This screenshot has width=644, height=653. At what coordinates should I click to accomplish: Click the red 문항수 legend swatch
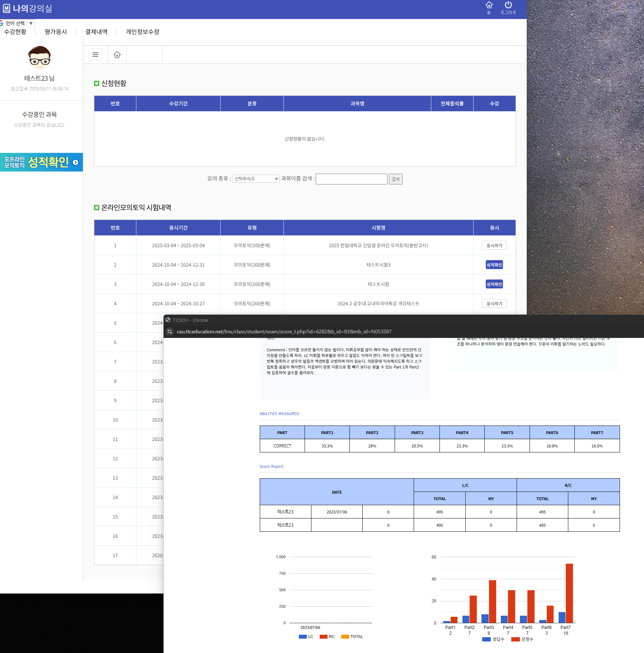pos(515,639)
